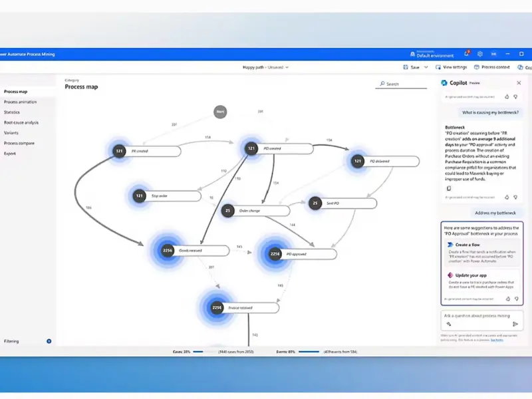Go to Root cause analysis
532x399 pixels.
(21, 122)
